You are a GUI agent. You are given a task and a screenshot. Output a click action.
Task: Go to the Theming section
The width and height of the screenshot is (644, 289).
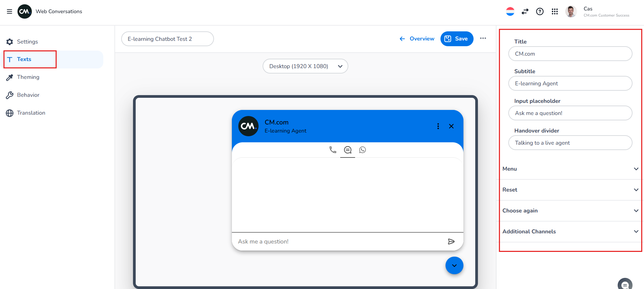pos(28,77)
